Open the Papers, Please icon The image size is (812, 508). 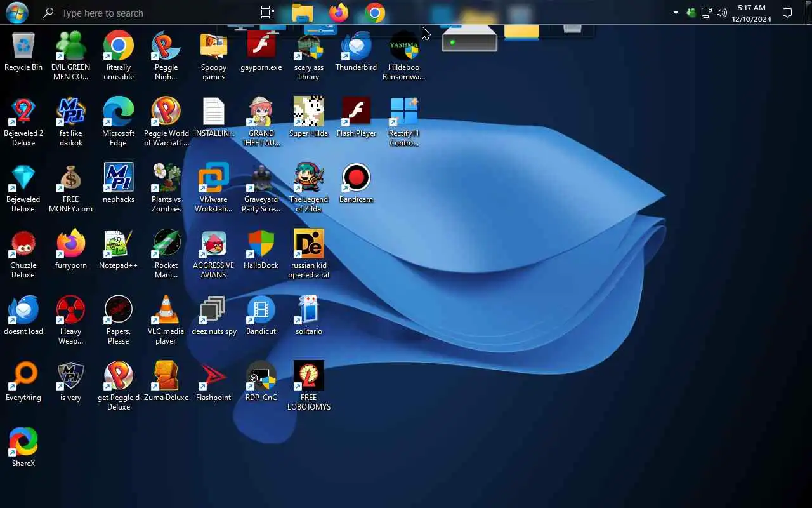119,320
